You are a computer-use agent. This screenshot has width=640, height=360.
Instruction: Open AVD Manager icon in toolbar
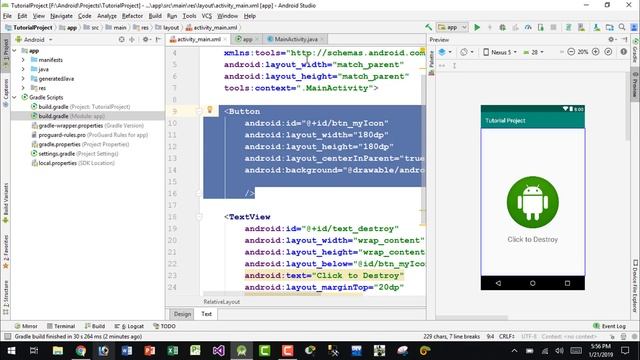[x=581, y=27]
